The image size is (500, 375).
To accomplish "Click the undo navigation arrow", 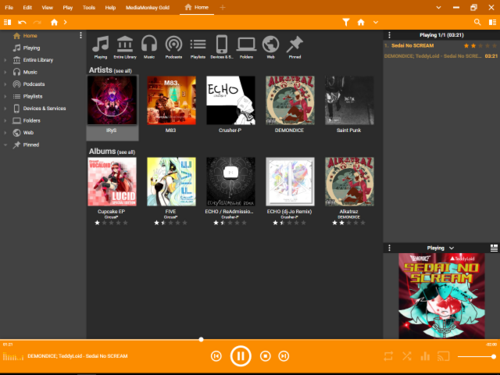I will click(x=22, y=22).
